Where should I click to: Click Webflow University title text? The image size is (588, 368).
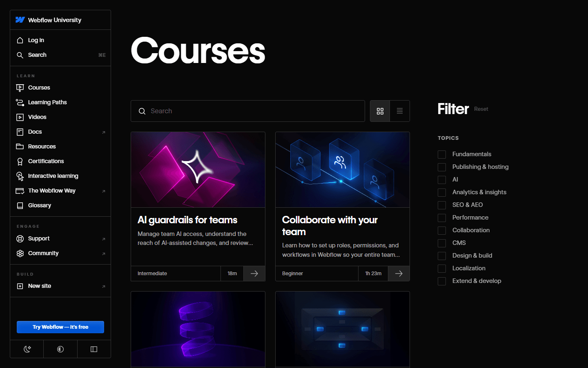click(55, 20)
